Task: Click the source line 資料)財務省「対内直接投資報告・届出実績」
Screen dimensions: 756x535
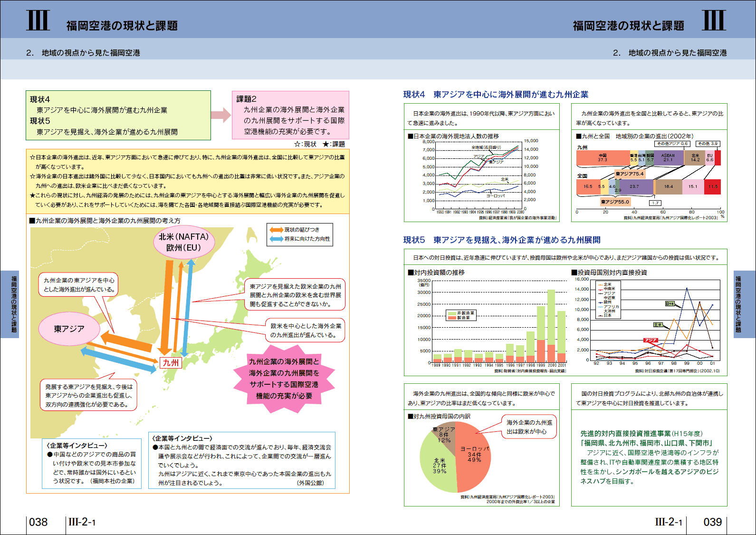Action: (x=530, y=371)
